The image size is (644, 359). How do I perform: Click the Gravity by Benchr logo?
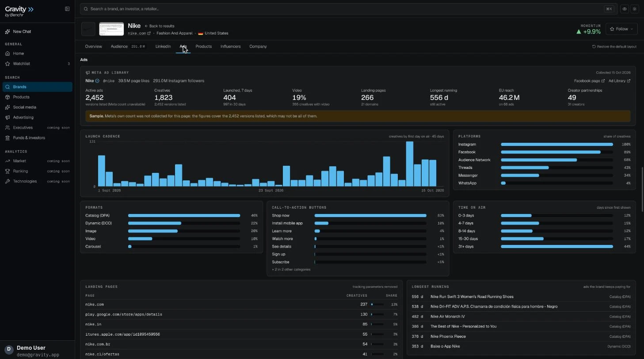click(x=19, y=11)
